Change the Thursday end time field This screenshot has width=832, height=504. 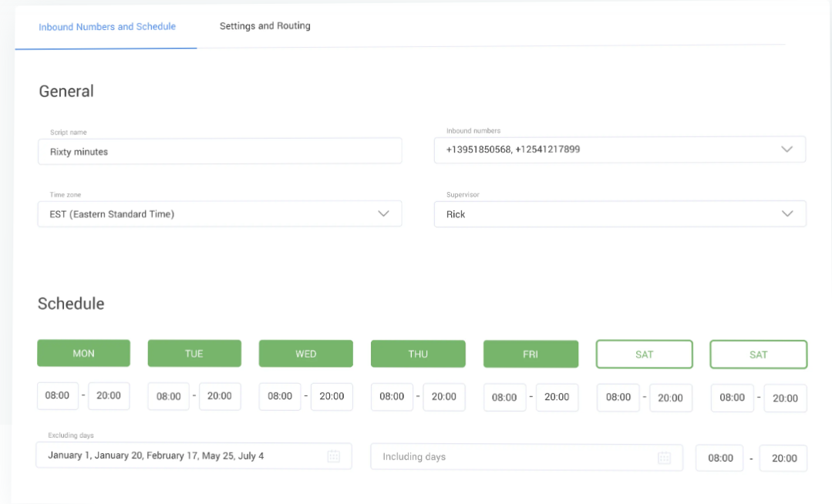[444, 397]
